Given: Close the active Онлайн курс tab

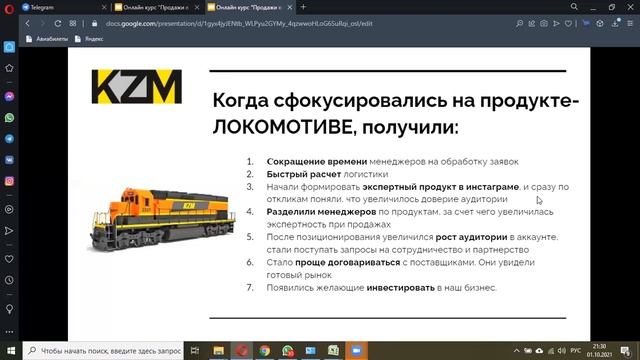Looking at the screenshot, I should click(x=290, y=7).
